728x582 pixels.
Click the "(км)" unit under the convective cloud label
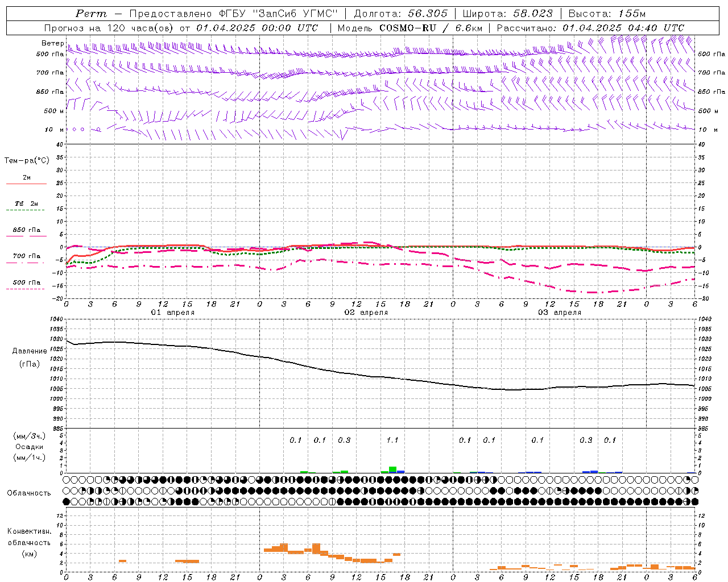(30, 554)
